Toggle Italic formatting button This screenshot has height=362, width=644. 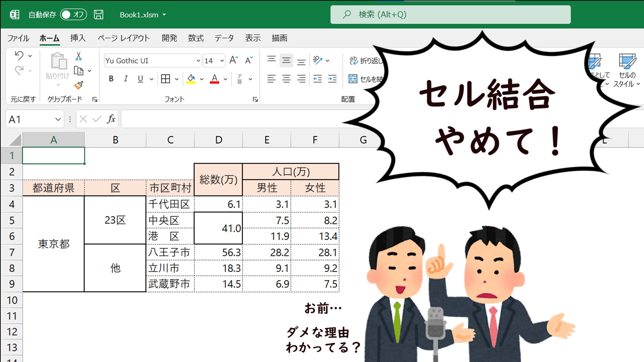(126, 79)
